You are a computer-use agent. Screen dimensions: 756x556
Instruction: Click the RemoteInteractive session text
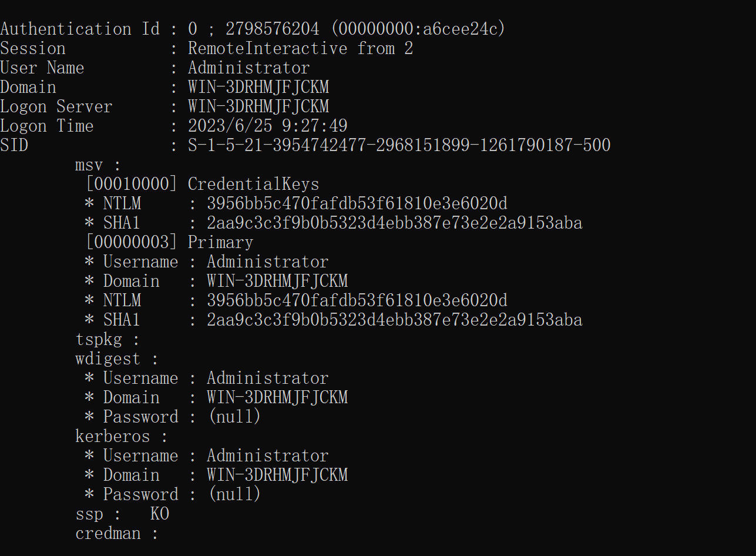pos(267,48)
